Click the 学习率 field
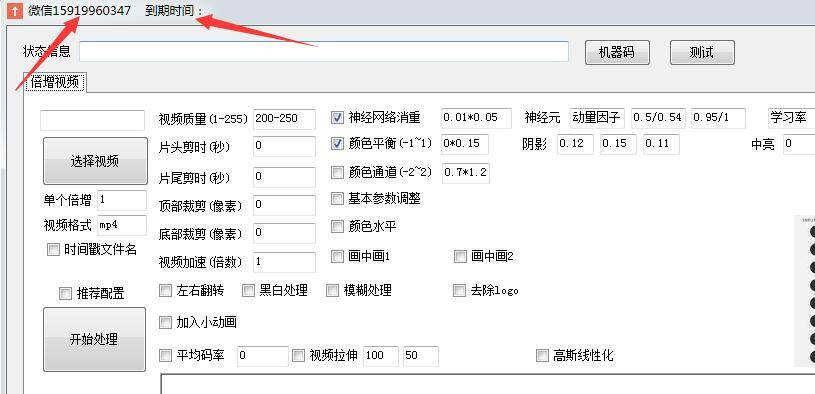 pyautogui.click(x=791, y=118)
